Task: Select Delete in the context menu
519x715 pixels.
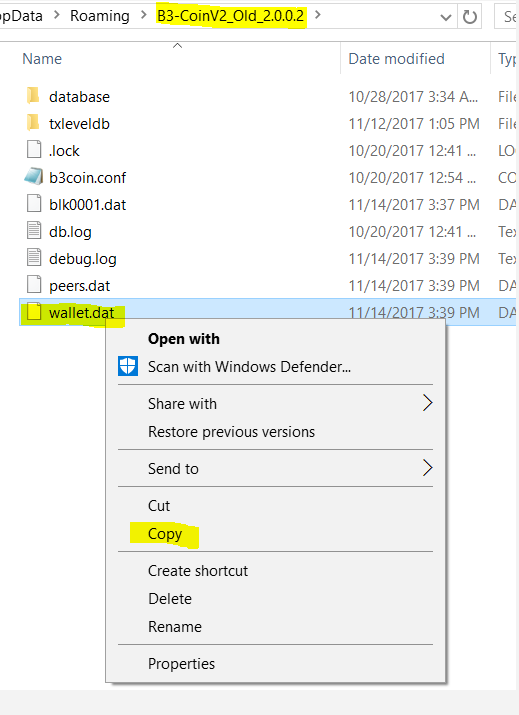Action: click(170, 599)
